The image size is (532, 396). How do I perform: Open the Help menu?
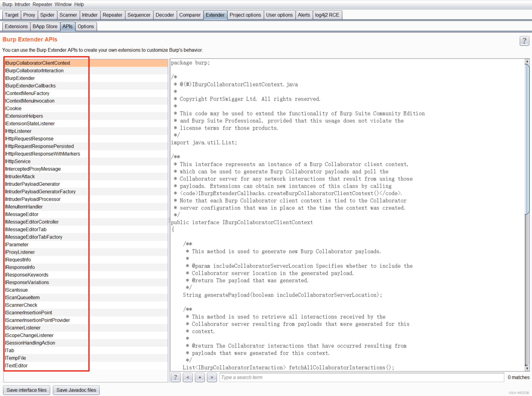point(79,4)
